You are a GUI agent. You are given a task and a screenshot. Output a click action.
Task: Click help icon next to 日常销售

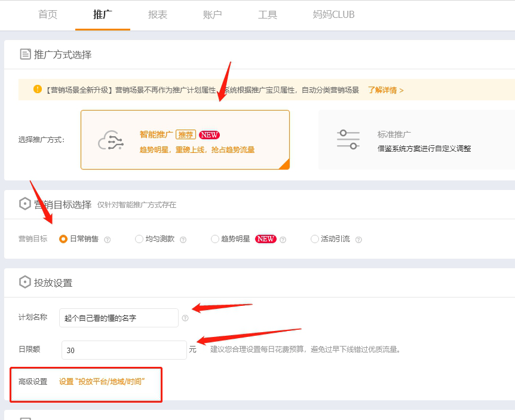pyautogui.click(x=108, y=240)
